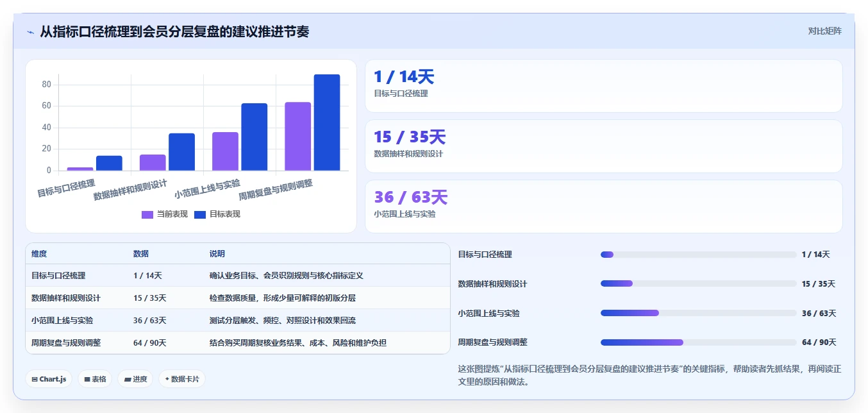868x413 pixels.
Task: Click the purple current bar for 周期复盘与规则调整
Action: point(298,137)
